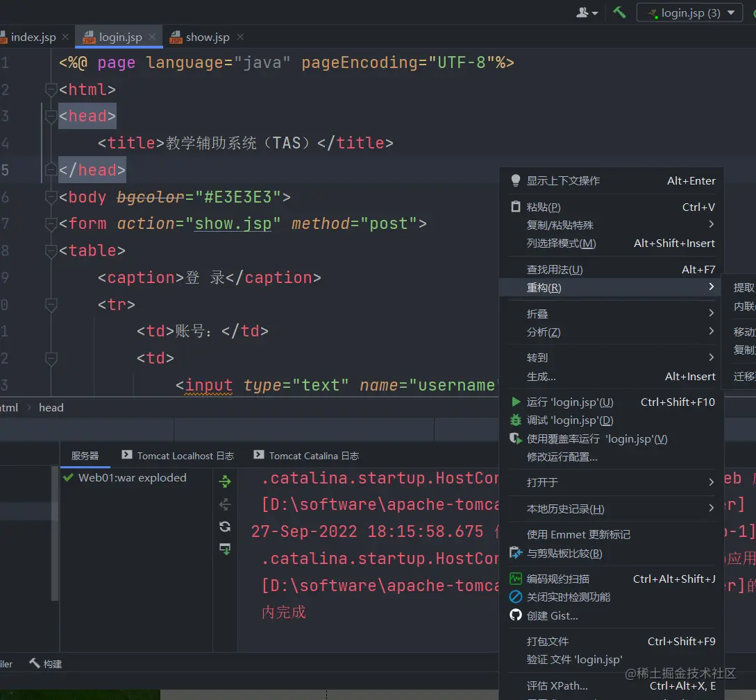
Task: Choose 验证 文件 'login.jsp' entry
Action: (x=612, y=660)
